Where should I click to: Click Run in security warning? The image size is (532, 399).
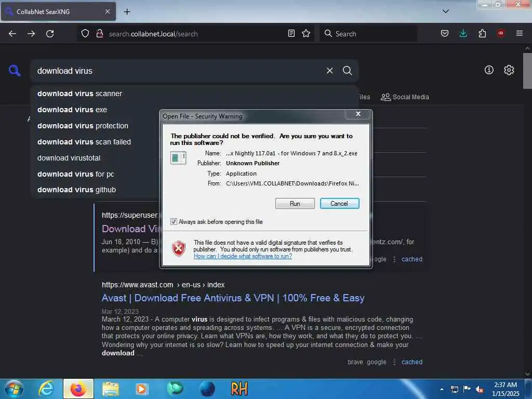[295, 204]
